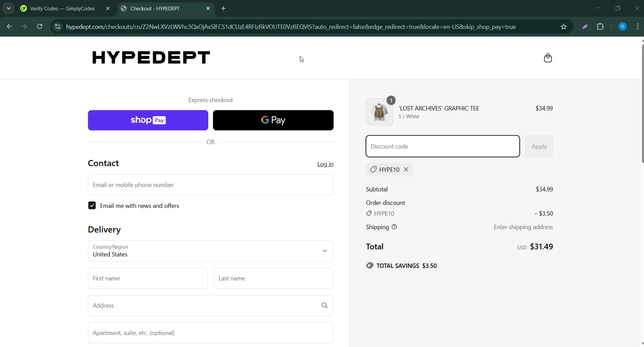The image size is (644, 347).
Task: Click the Lost Archives tee product thumbnail
Action: click(x=379, y=112)
